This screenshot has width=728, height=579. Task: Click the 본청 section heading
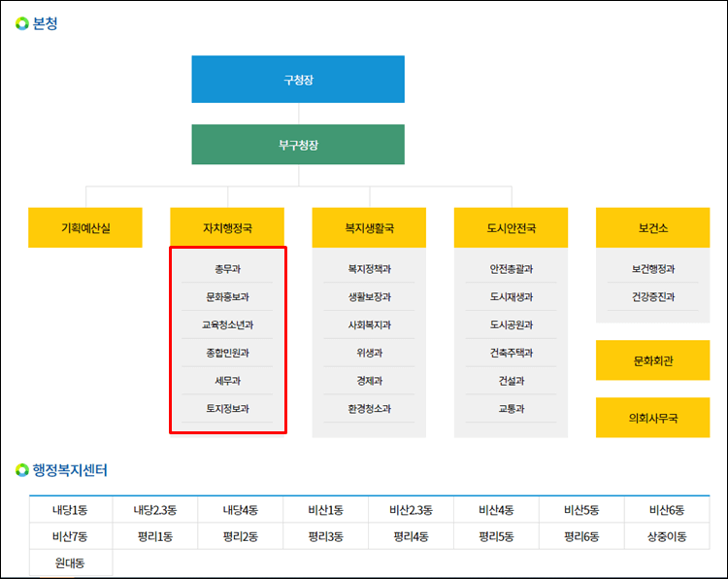[x=45, y=23]
